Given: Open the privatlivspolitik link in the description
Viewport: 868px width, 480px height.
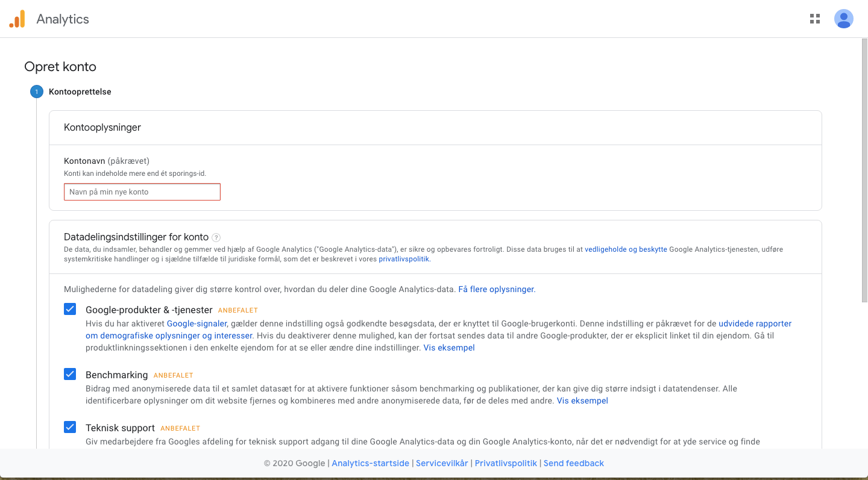Looking at the screenshot, I should 404,259.
